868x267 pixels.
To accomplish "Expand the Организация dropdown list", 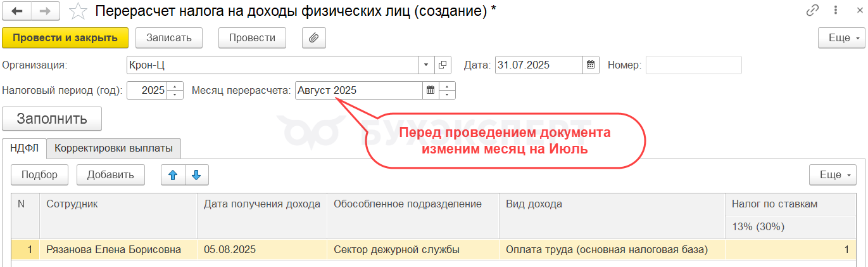I will point(426,65).
